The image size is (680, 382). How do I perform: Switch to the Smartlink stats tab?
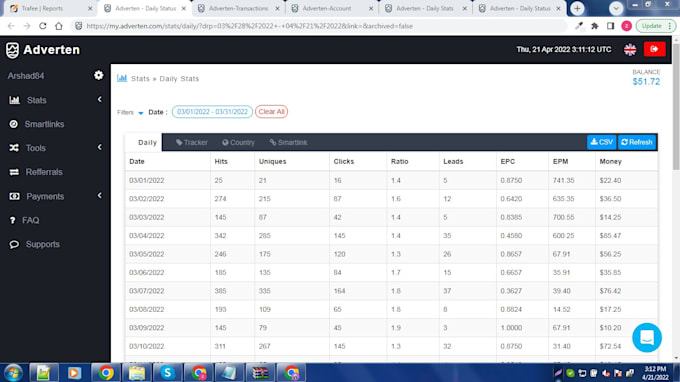coord(288,142)
